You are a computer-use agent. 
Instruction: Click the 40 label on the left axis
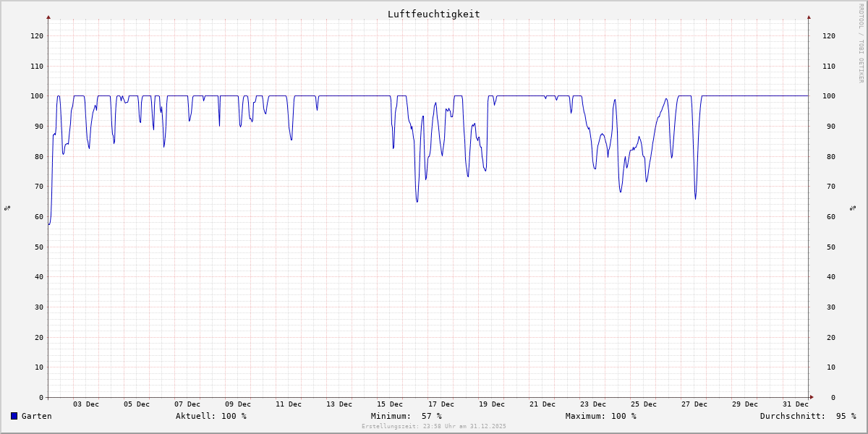point(39,277)
